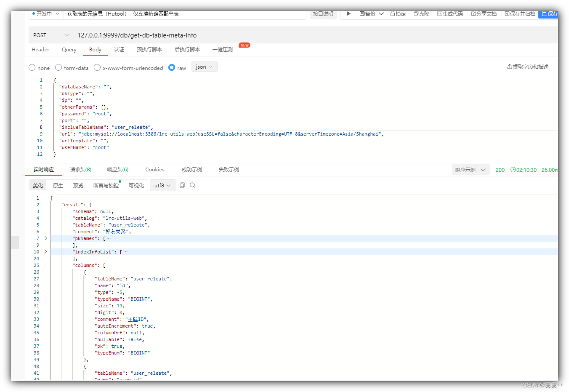Open the 一键压测 tab
This screenshot has height=392, width=569.
tap(223, 50)
